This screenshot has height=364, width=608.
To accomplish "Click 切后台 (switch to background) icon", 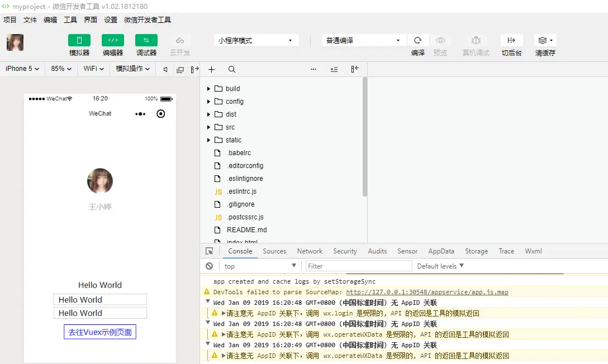I will pyautogui.click(x=511, y=40).
